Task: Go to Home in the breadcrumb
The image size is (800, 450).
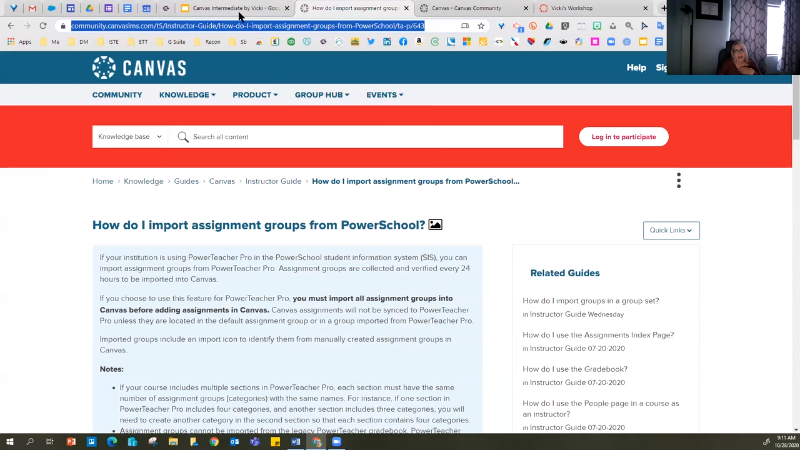Action: tap(103, 181)
